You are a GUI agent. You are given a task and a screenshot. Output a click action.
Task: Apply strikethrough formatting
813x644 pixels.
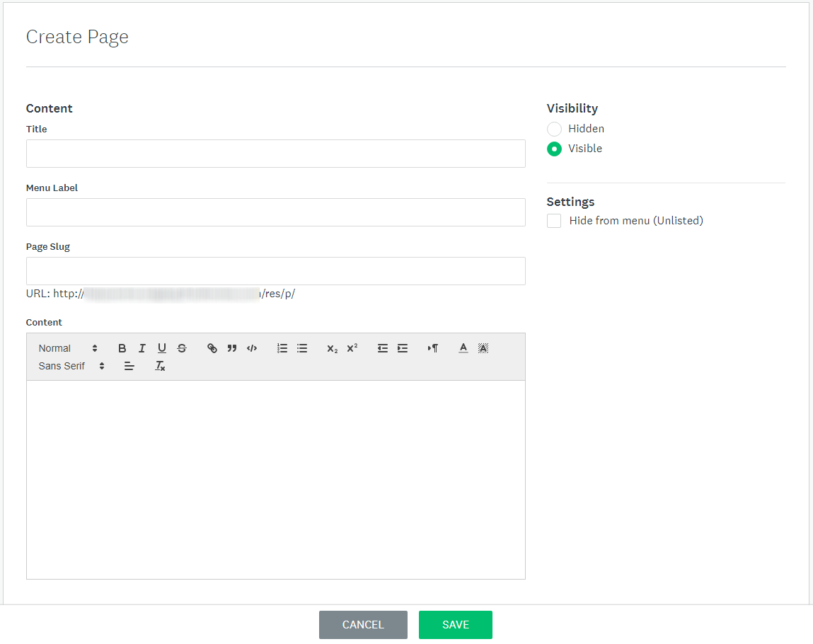click(181, 348)
